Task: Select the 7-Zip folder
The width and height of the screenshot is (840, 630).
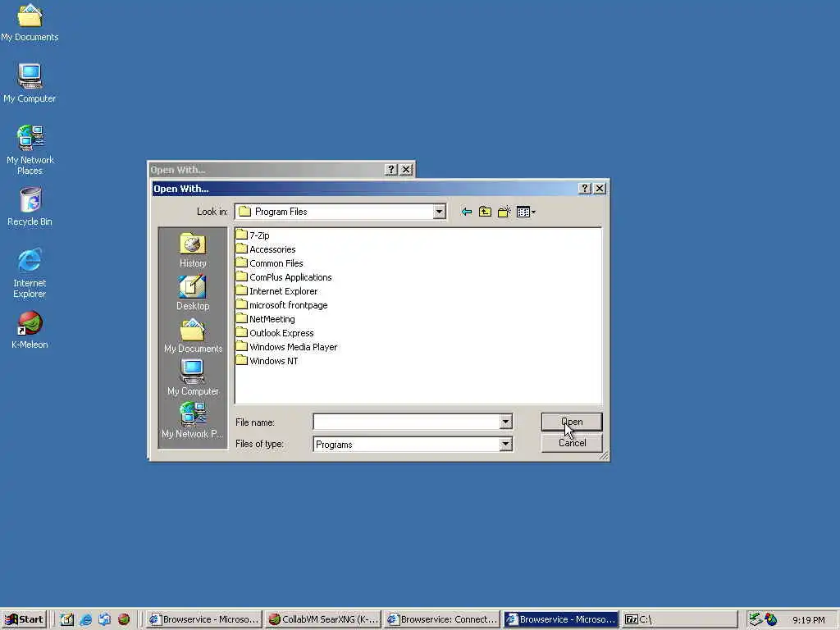Action: point(253,235)
